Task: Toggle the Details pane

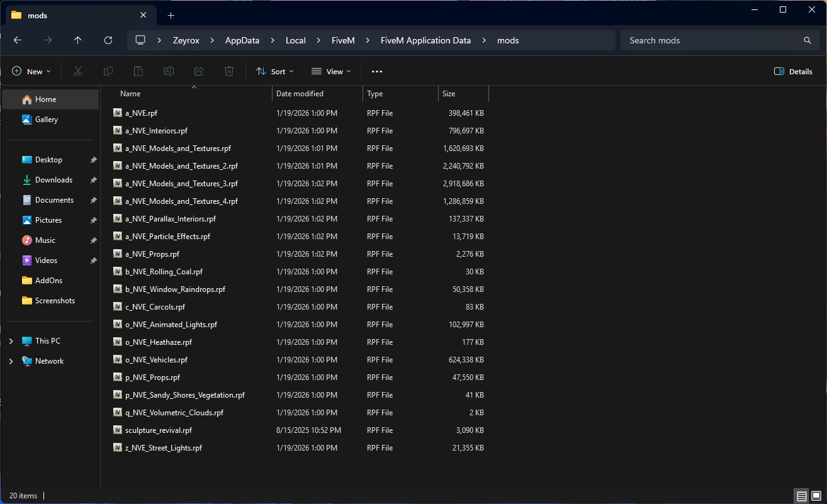Action: (x=793, y=72)
